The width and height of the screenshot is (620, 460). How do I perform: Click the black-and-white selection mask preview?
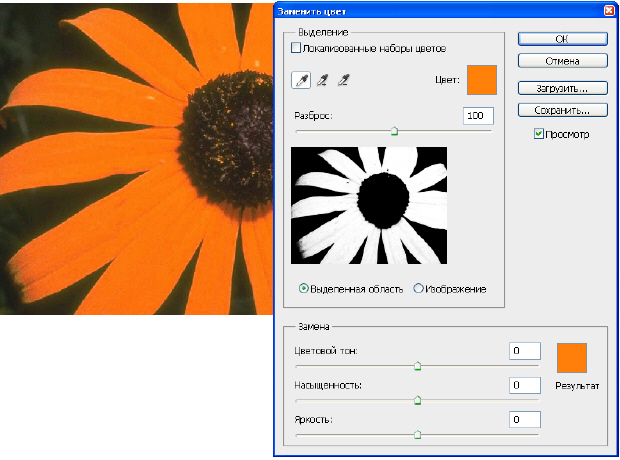[x=369, y=205]
